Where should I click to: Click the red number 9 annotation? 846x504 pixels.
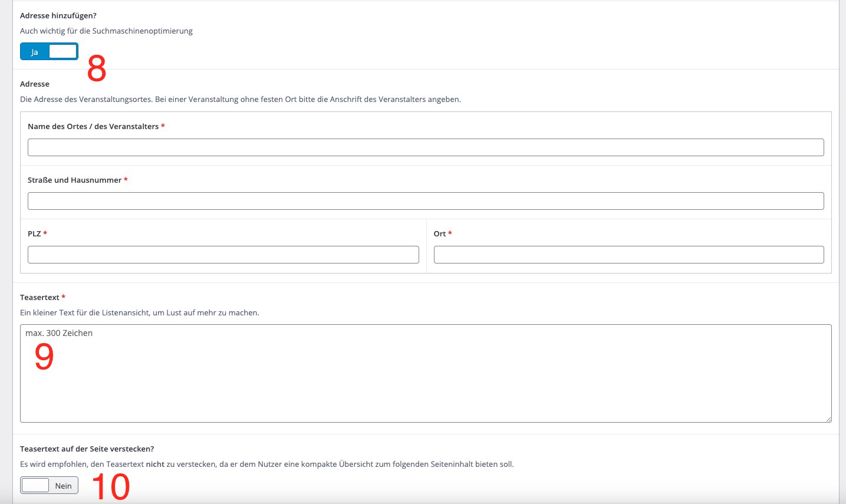(44, 357)
